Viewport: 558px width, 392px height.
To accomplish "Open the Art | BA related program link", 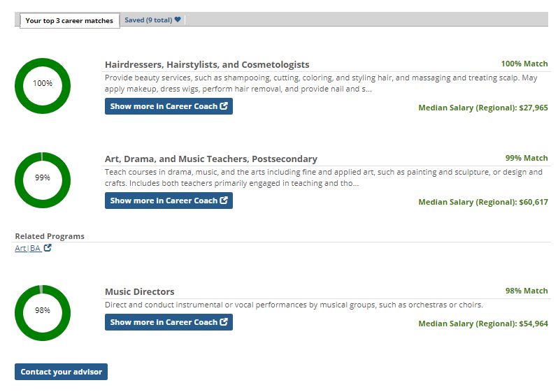I will tap(28, 248).
